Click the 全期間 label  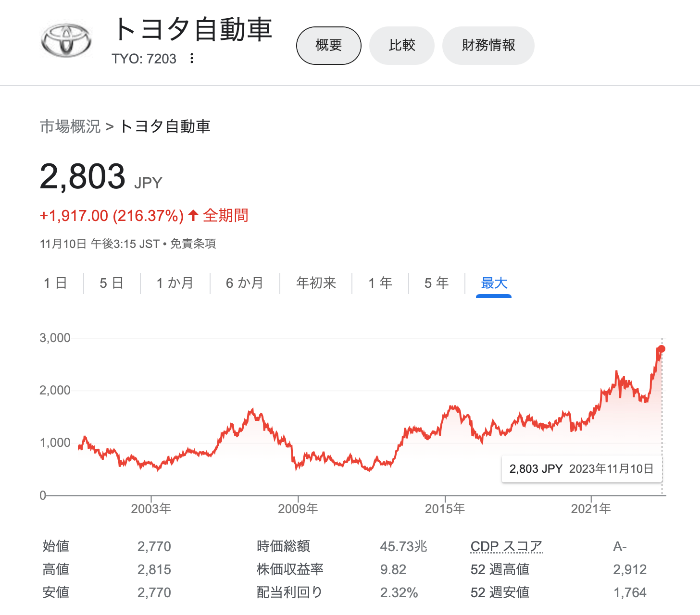tap(225, 215)
